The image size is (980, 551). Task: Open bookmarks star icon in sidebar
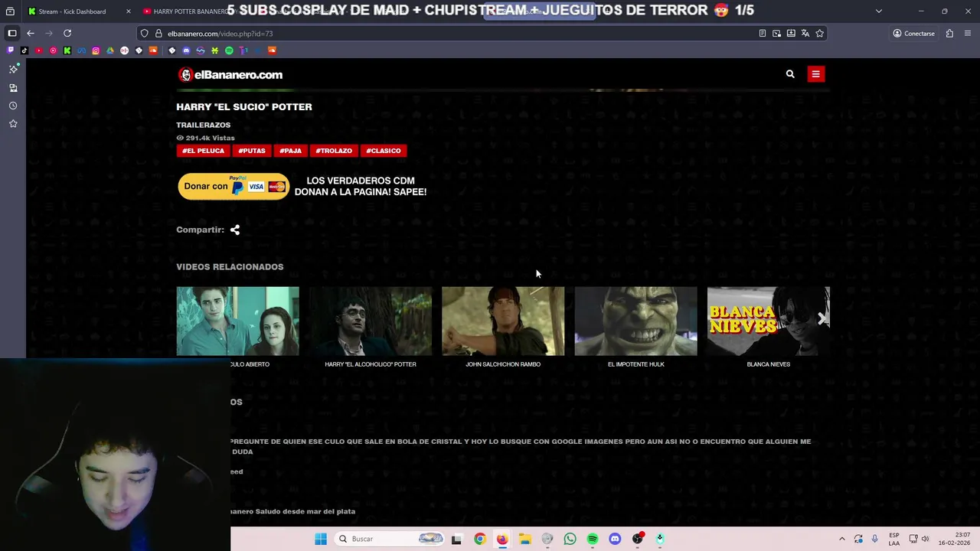tap(13, 124)
